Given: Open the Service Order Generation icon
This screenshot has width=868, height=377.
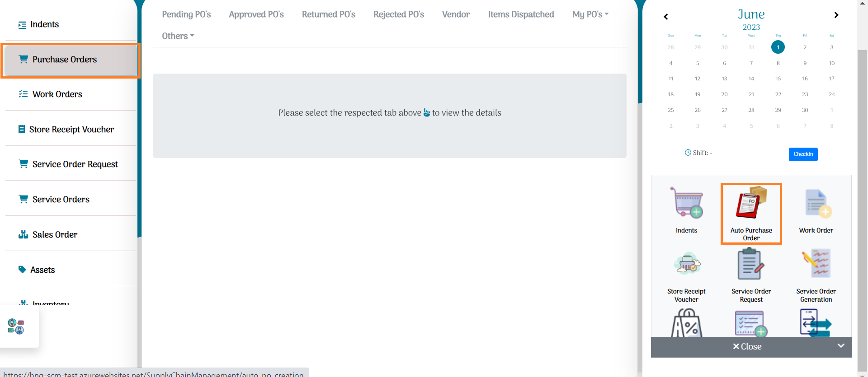Looking at the screenshot, I should pyautogui.click(x=816, y=264).
